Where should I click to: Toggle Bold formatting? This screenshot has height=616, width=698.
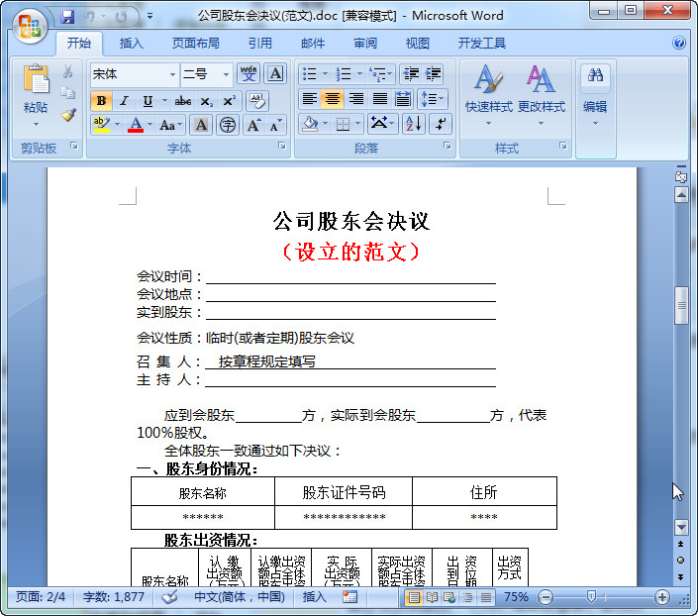click(101, 101)
